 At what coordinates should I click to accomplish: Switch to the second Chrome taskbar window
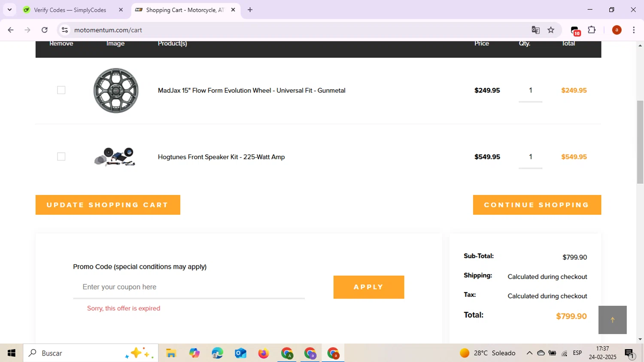tap(310, 353)
